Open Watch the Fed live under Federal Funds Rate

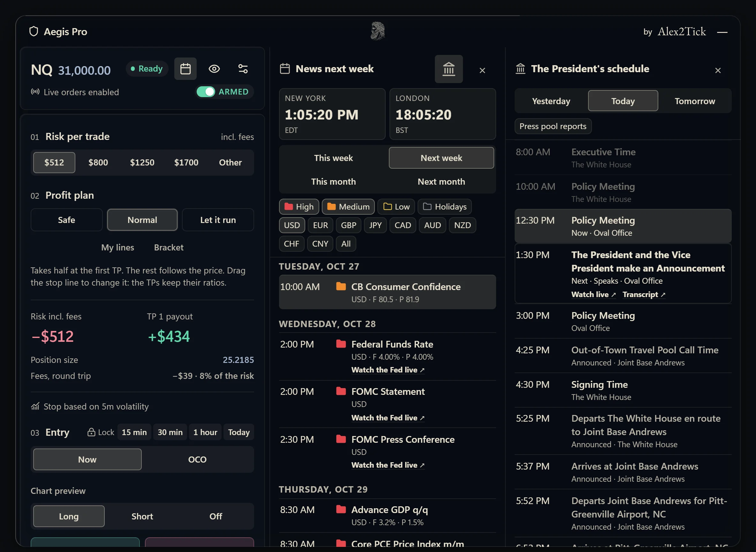coord(388,370)
